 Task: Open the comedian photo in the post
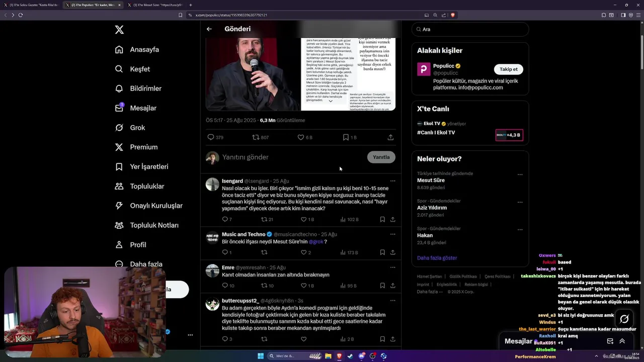coord(253,74)
